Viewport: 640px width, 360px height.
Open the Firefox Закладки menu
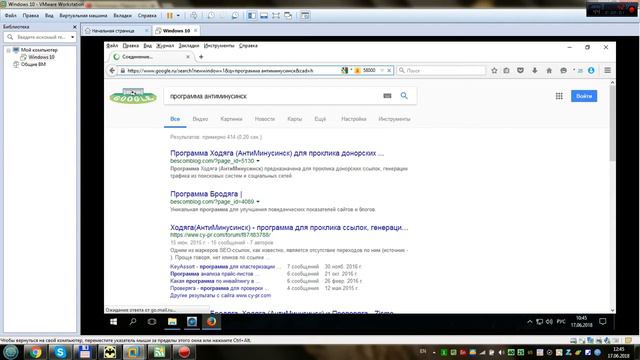(x=189, y=46)
